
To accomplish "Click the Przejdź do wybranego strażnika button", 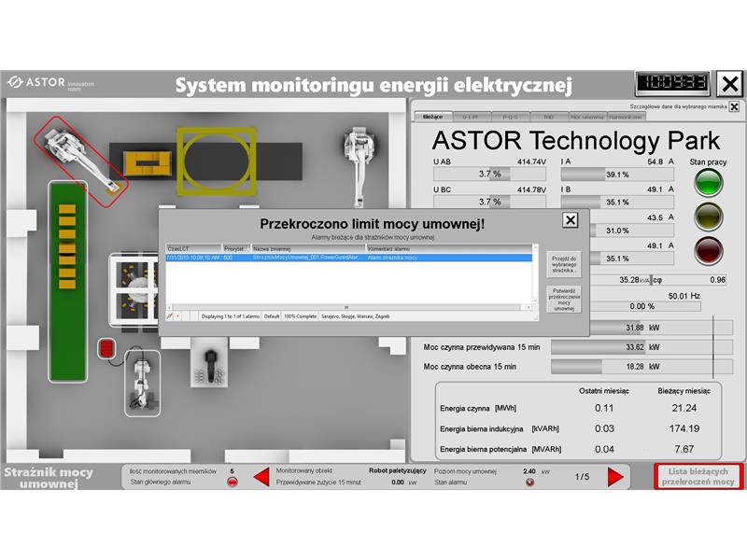I will click(x=564, y=265).
